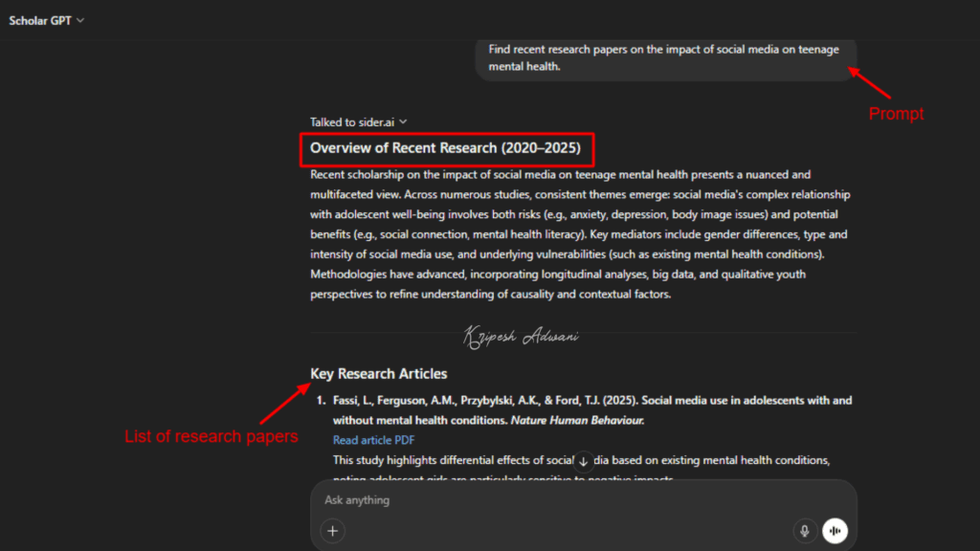Start voice mode with the waveform icon
This screenshot has height=551, width=980.
835,531
